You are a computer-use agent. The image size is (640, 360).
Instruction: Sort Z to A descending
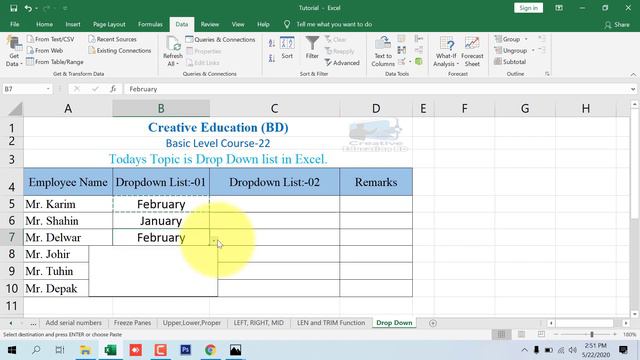point(272,58)
